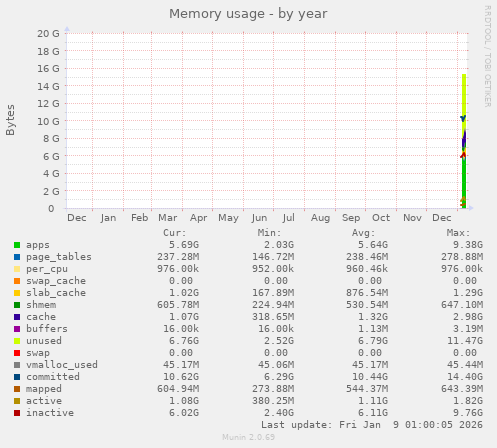
Task: Click the buffers purple legend swatch
Action: click(17, 329)
